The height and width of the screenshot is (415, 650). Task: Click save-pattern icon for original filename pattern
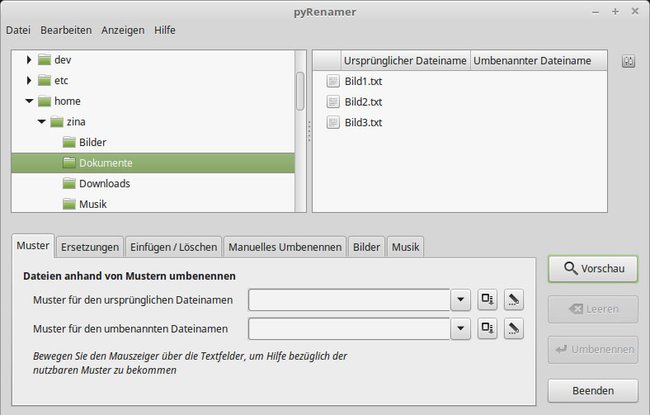487,299
